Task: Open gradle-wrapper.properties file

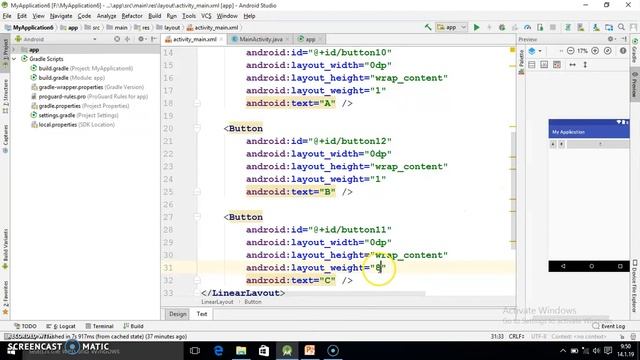Action: tap(88, 87)
